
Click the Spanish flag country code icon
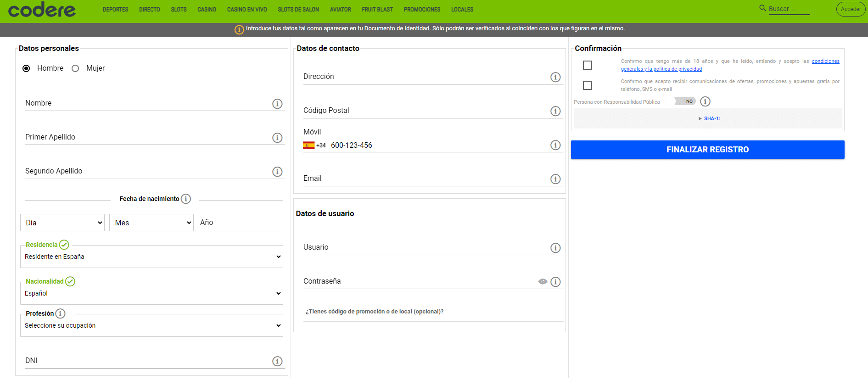308,145
